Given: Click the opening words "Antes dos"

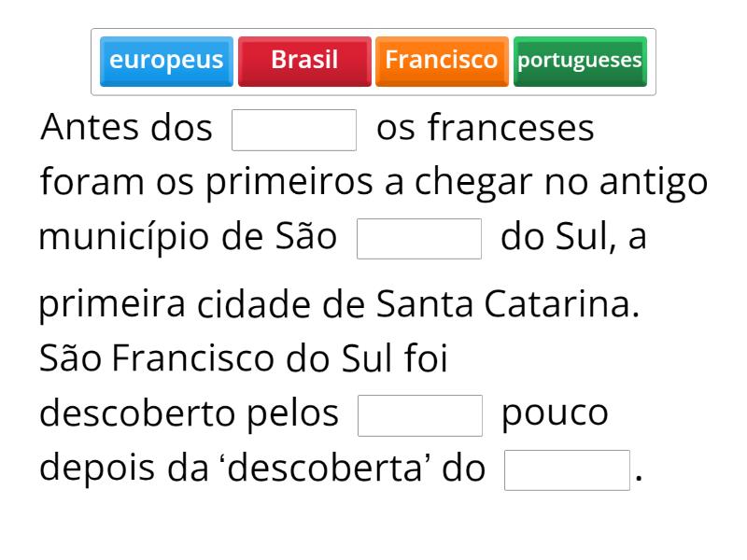Looking at the screenshot, I should click(127, 129).
